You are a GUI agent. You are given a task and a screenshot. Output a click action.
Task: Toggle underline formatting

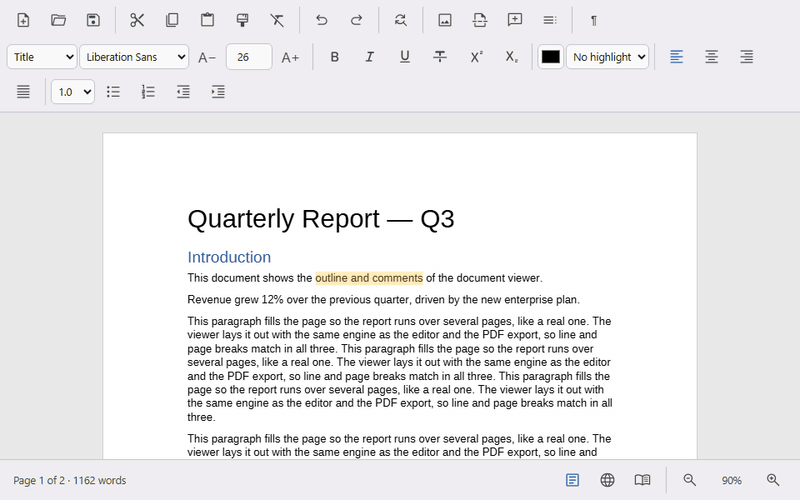(405, 57)
